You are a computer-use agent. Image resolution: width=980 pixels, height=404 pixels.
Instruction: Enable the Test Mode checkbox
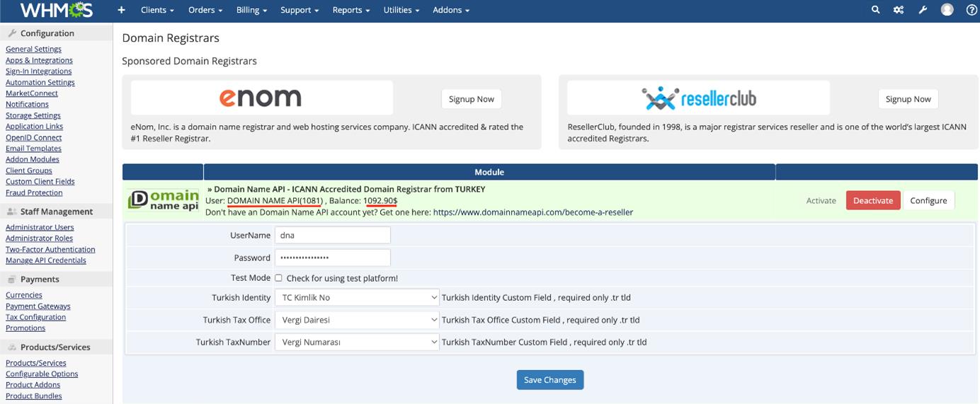tap(278, 278)
